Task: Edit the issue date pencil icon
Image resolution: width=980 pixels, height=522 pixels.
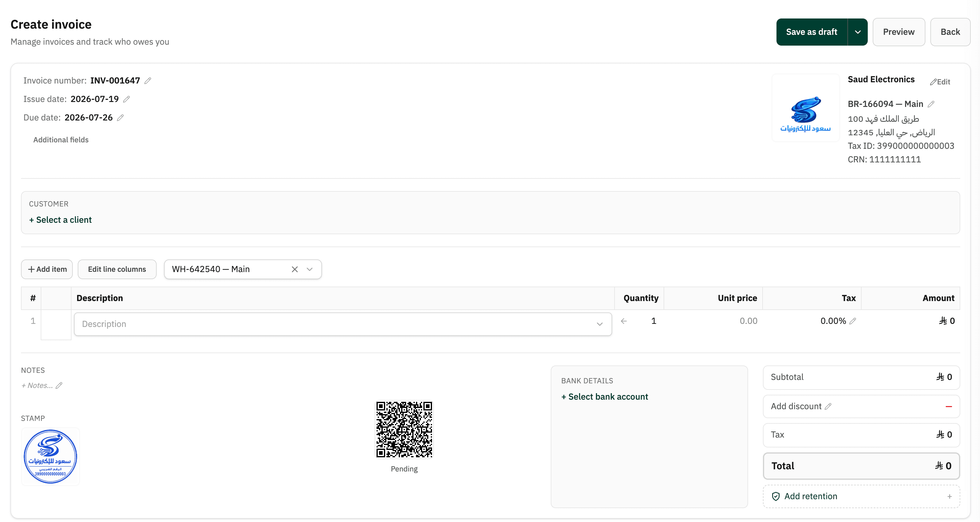Action: 127,99
